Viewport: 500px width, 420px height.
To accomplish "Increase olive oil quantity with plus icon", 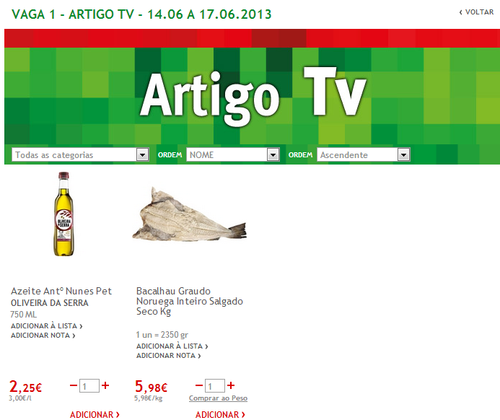I will (x=105, y=386).
